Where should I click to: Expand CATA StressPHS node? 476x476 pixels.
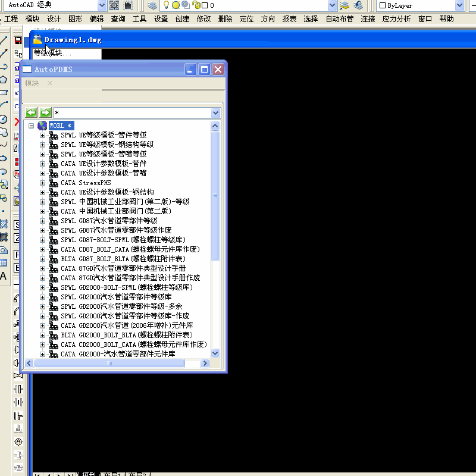pos(42,183)
